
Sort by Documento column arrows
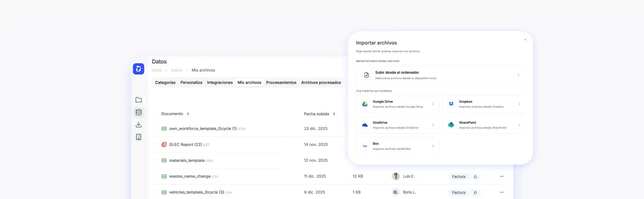(188, 114)
